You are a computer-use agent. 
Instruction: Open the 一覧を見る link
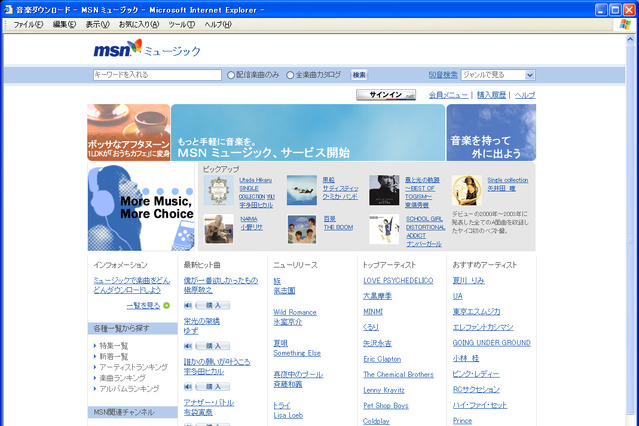(143, 305)
